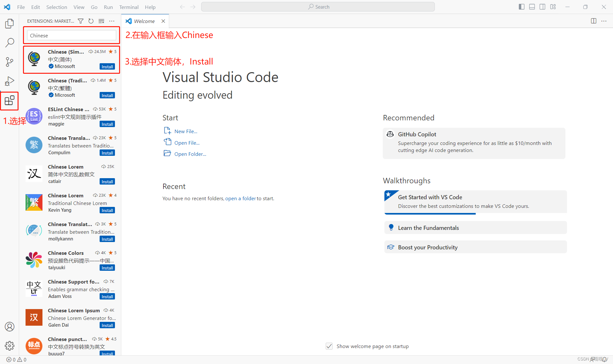
Task: Click the Extensions view icon
Action: click(10, 101)
